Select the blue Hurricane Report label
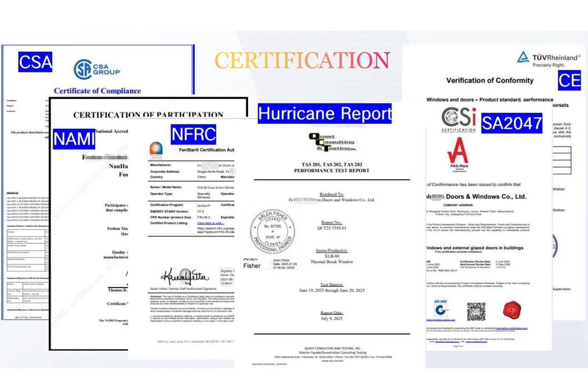The image size is (588, 386). [325, 114]
